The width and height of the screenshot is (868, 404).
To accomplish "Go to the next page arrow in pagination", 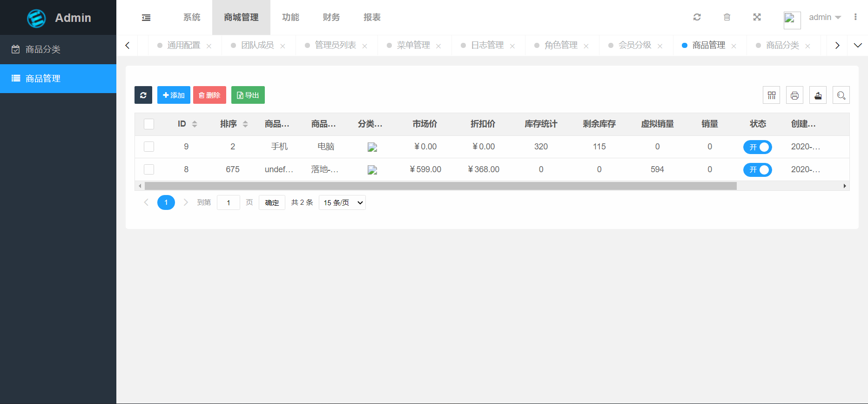I will (186, 202).
